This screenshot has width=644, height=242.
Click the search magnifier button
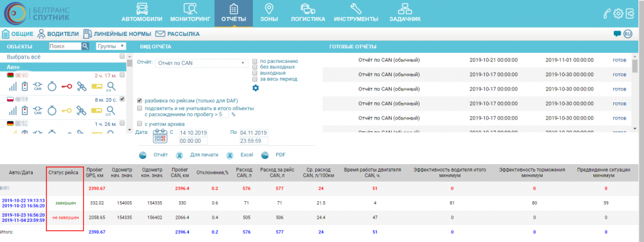tap(85, 47)
